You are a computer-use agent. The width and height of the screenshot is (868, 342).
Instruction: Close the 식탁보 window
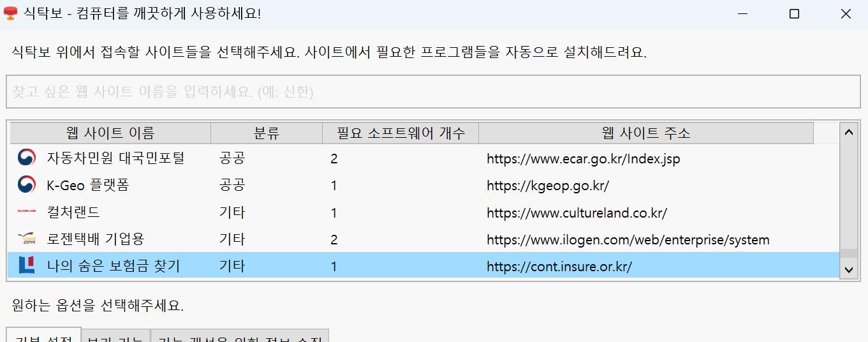(x=846, y=13)
